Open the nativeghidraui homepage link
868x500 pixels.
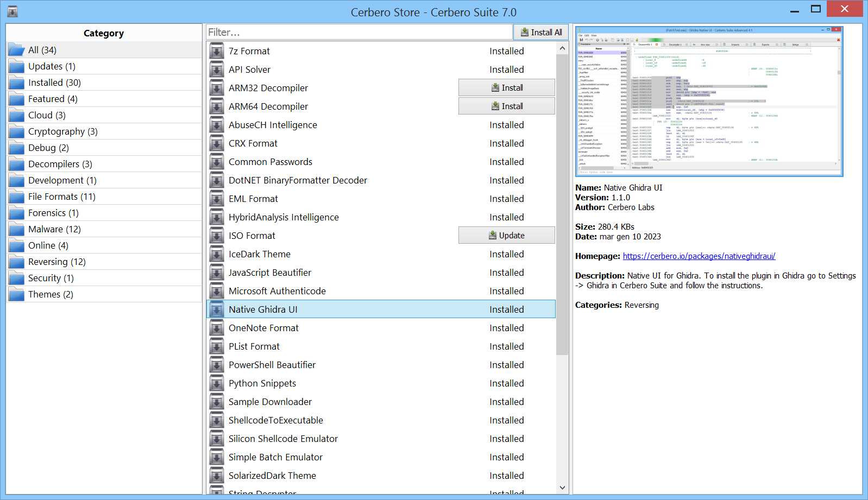(699, 256)
